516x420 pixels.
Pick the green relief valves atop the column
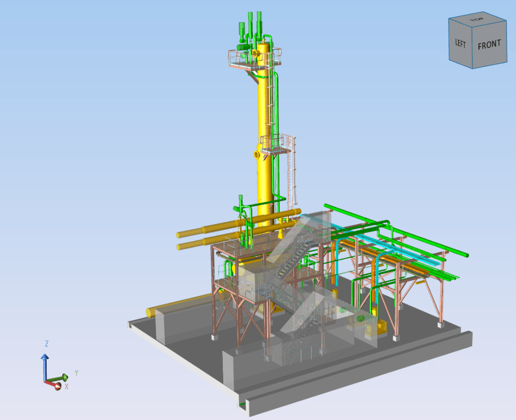point(251,25)
